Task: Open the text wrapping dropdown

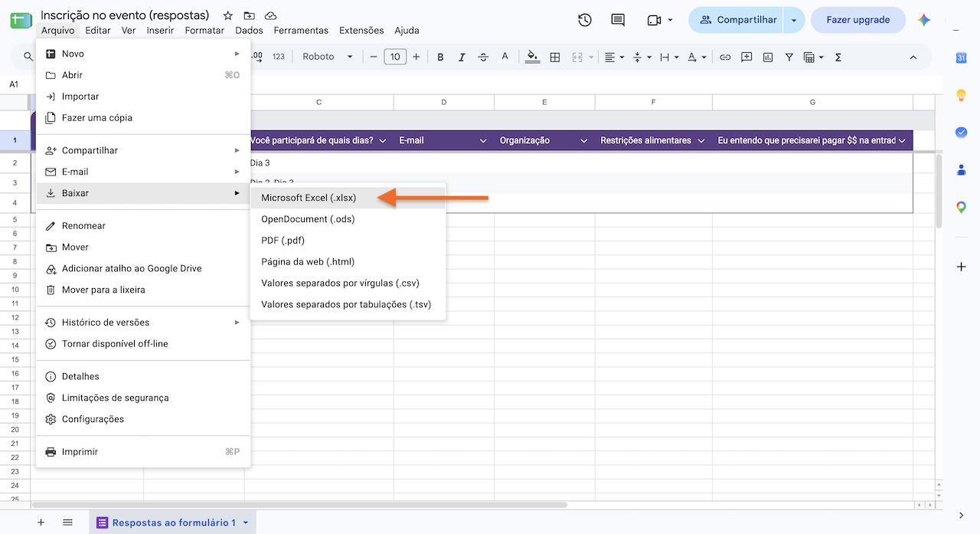Action: (x=668, y=57)
